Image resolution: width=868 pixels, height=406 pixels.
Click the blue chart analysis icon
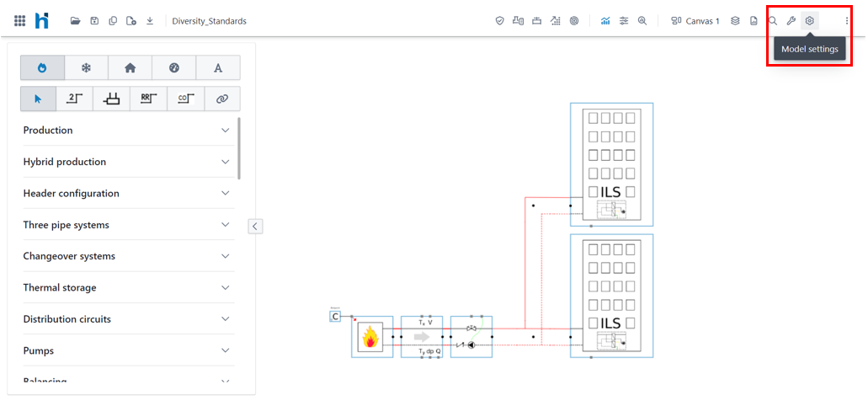coord(605,21)
